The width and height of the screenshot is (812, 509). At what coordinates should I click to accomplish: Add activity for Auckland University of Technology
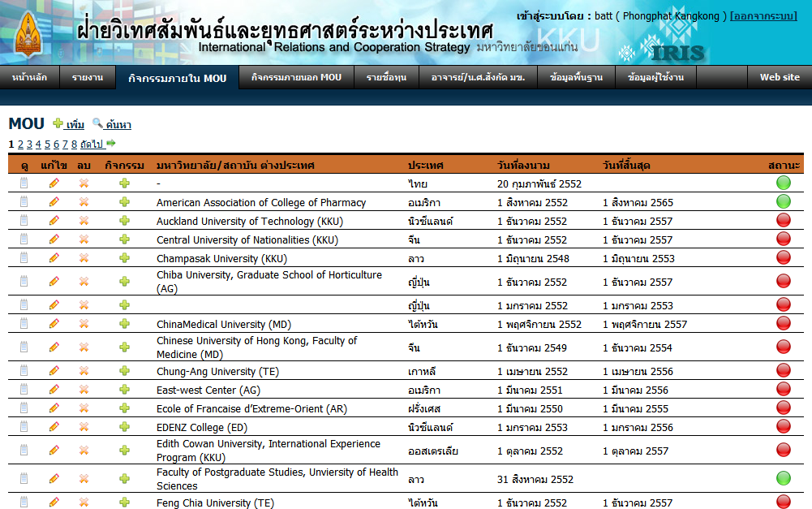[x=124, y=220]
